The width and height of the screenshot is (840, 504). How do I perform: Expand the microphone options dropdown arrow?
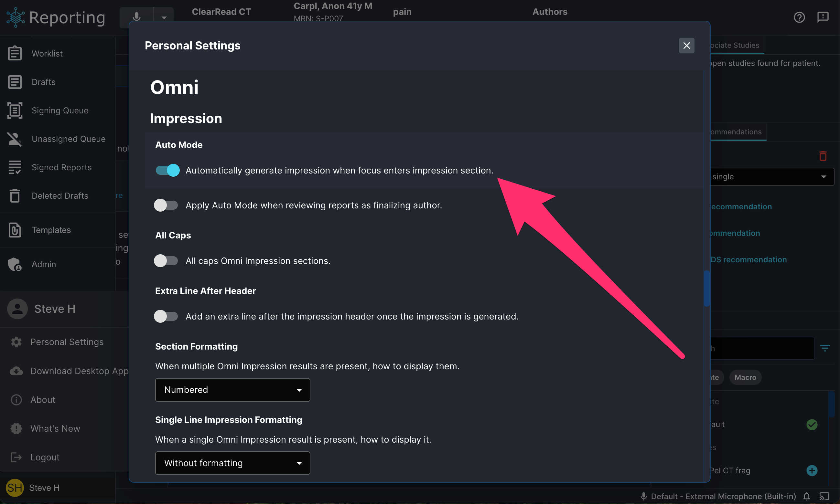click(x=164, y=17)
